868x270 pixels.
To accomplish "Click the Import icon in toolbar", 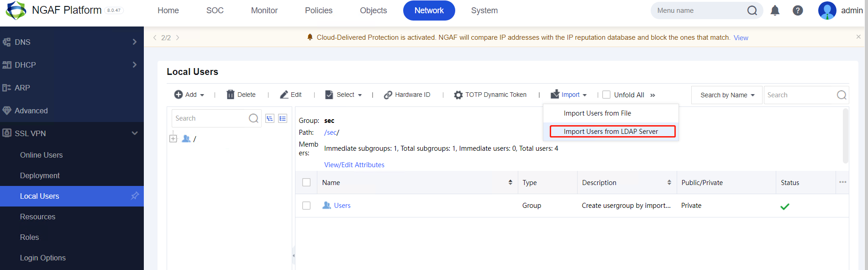I will [x=555, y=94].
